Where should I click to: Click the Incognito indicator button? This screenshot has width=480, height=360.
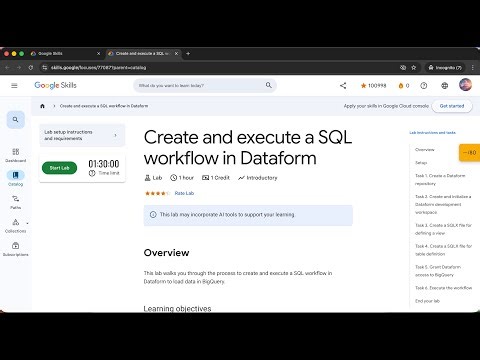click(x=445, y=67)
